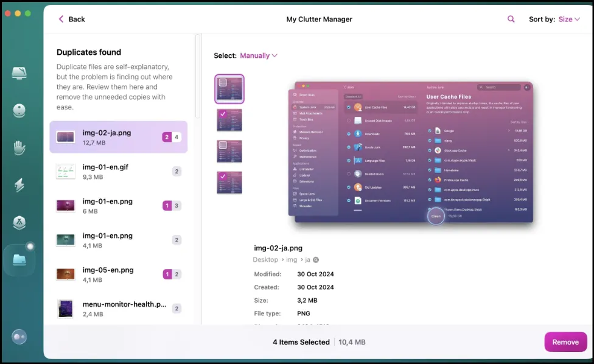Open the Cleanup section in the sidebar

coord(19,73)
